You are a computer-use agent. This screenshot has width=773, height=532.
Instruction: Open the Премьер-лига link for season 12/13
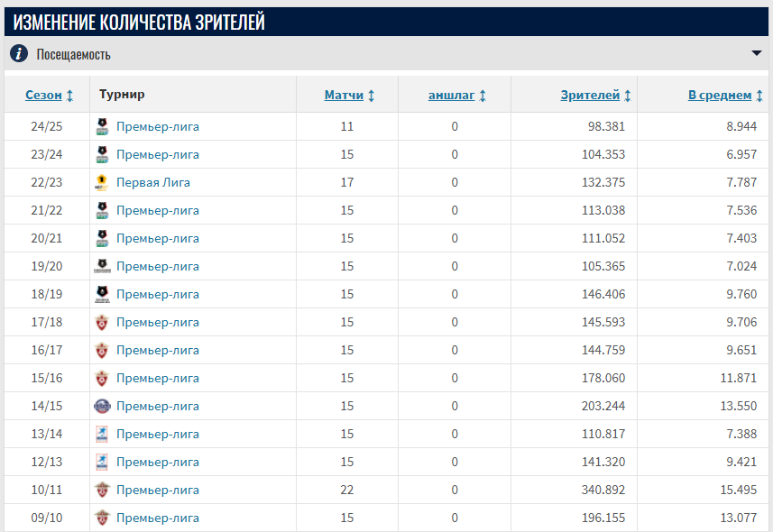(158, 462)
